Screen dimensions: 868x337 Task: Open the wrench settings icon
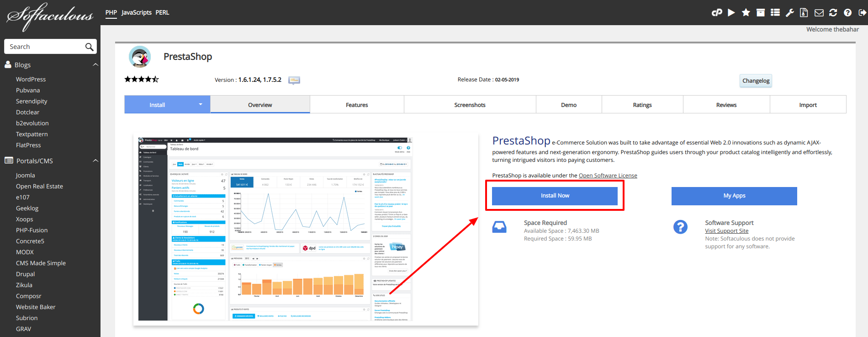coord(790,13)
